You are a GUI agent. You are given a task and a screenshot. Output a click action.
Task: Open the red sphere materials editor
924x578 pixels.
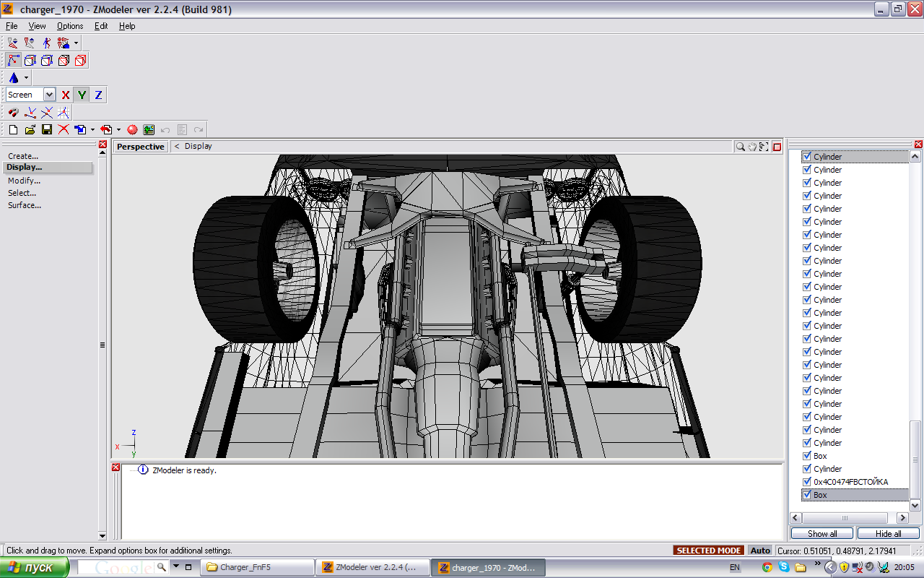132,129
